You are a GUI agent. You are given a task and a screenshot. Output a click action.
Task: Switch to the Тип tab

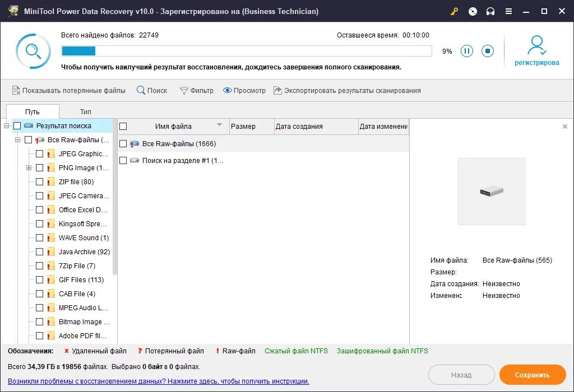point(86,111)
